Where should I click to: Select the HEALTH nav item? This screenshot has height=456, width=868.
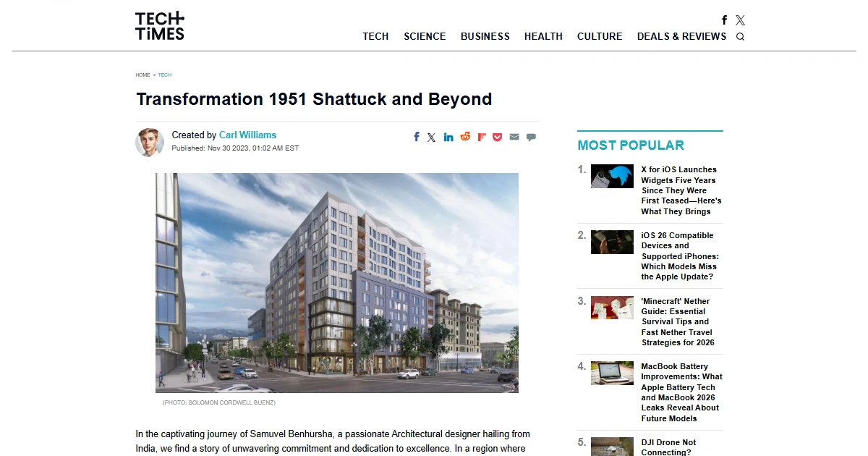543,36
